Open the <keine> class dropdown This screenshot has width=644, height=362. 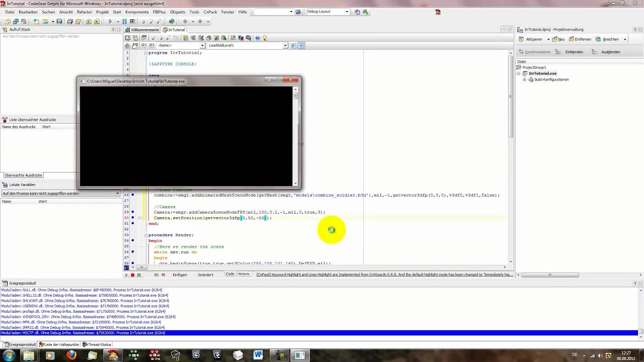click(202, 45)
